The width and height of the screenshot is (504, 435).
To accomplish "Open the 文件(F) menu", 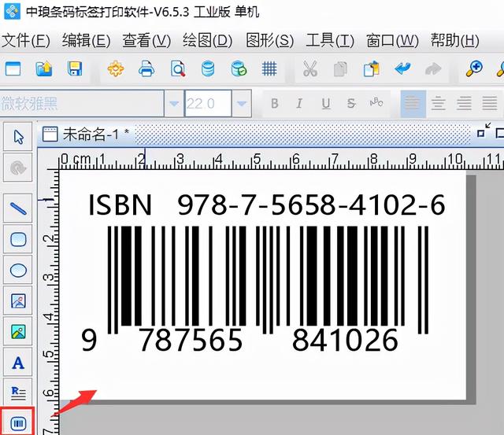I will [x=26, y=41].
